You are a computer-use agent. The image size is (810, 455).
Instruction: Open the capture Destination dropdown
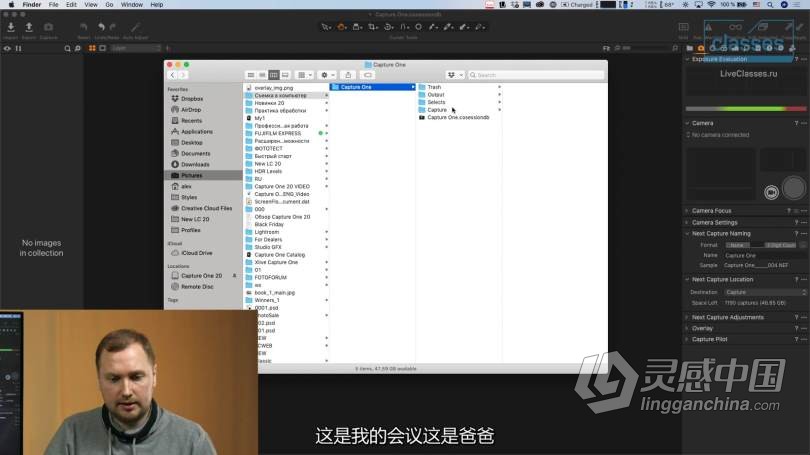coord(765,292)
